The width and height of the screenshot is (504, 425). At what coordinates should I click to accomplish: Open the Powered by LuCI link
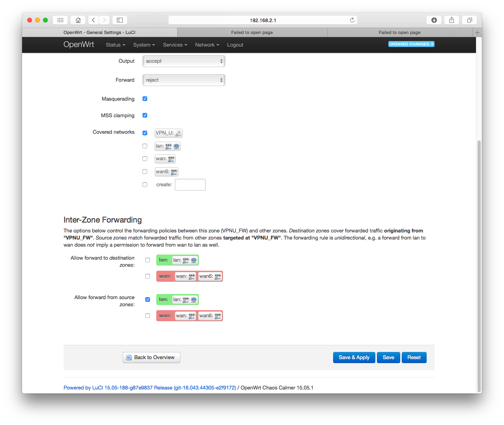(150, 388)
